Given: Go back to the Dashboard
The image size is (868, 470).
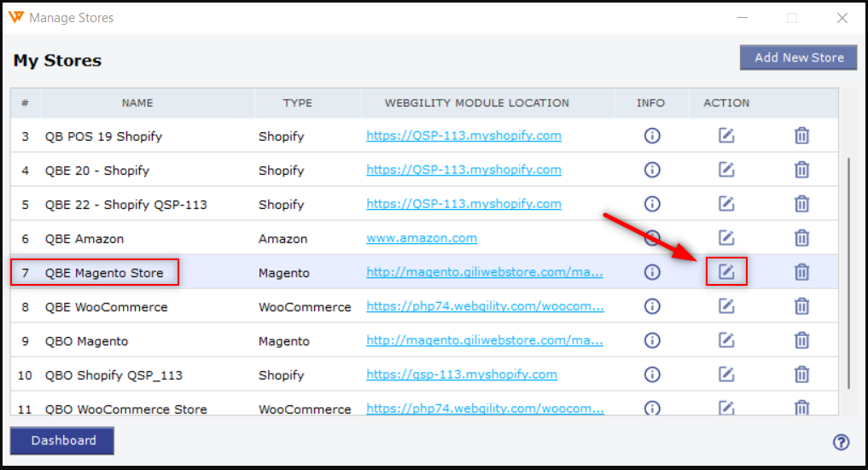Looking at the screenshot, I should (62, 441).
